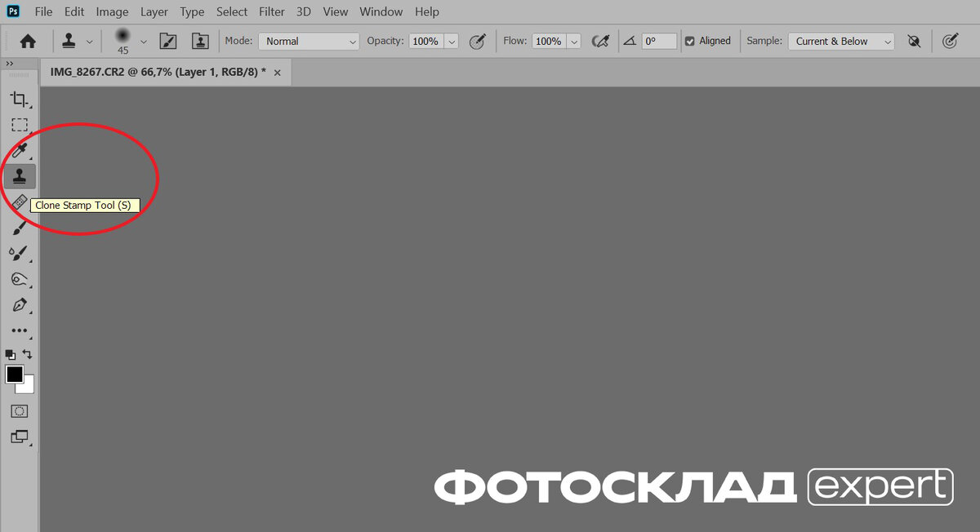
Task: Open the Layer menu
Action: [x=154, y=11]
